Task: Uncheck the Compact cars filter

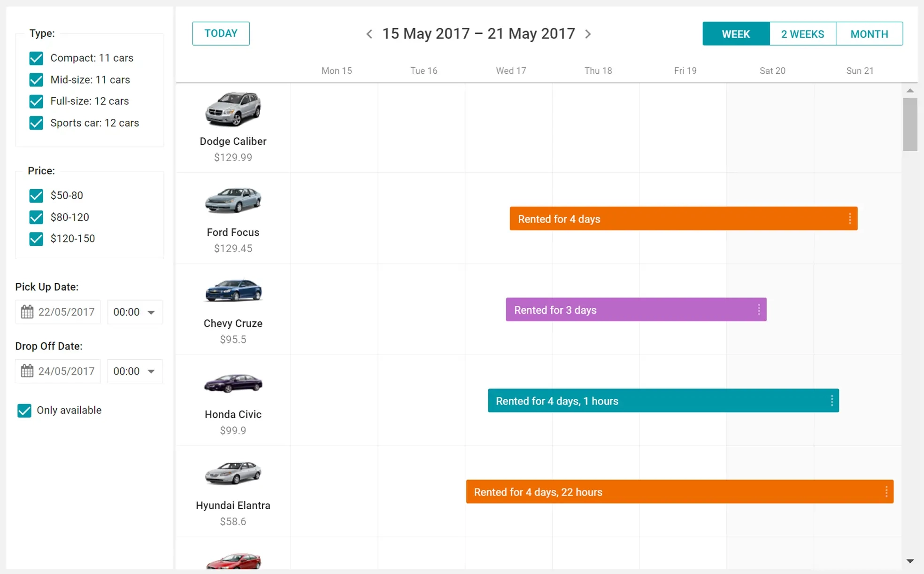Action: 36,58
